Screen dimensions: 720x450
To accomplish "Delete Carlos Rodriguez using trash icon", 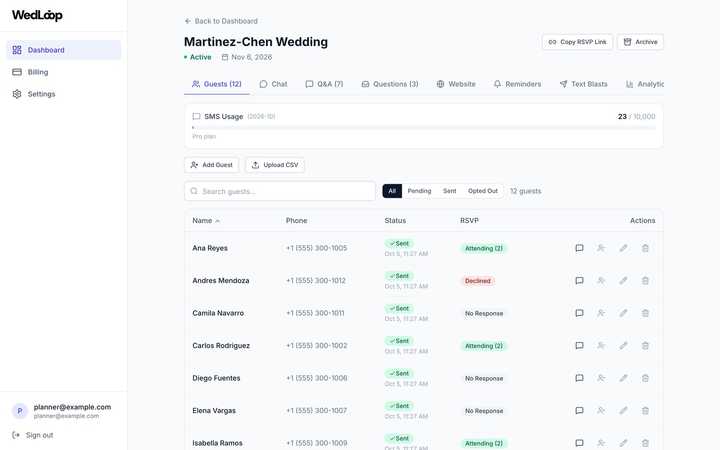I will [x=645, y=346].
